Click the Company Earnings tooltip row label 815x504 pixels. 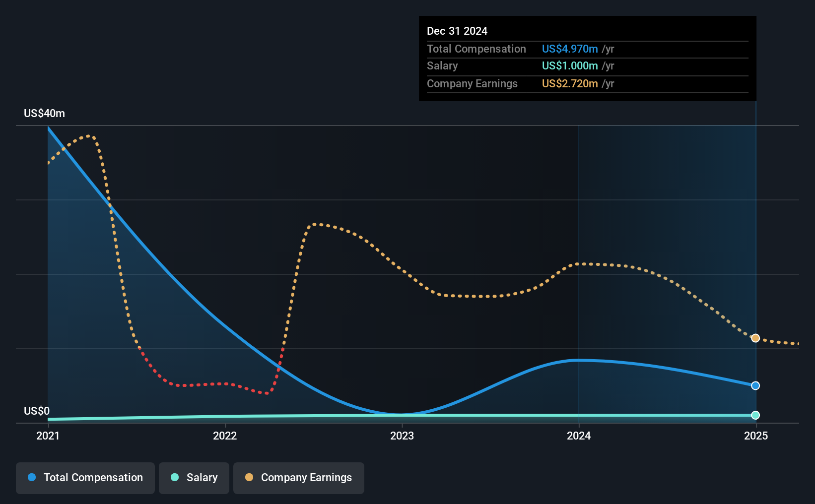[472, 83]
